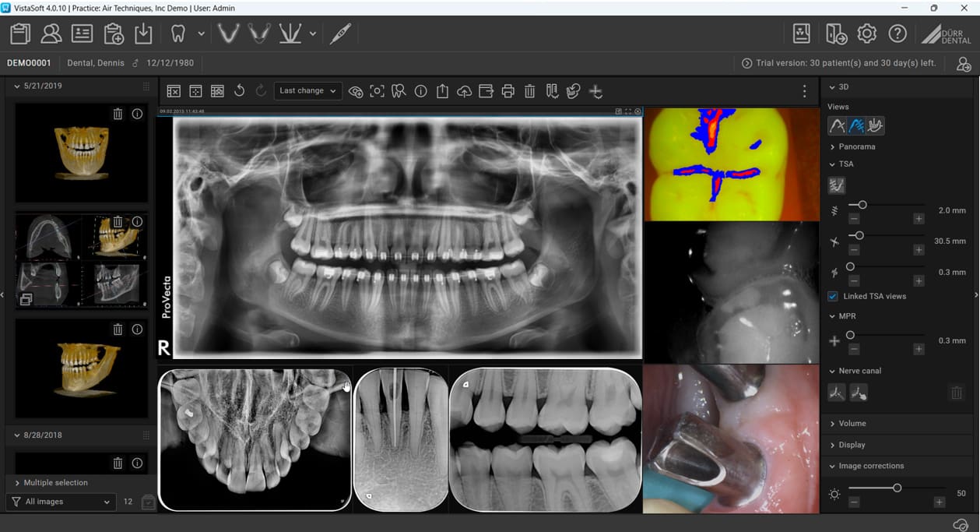Screen dimensions: 980x532
Task: Click the tooth X-ray acquisition icon
Action: pos(178,33)
